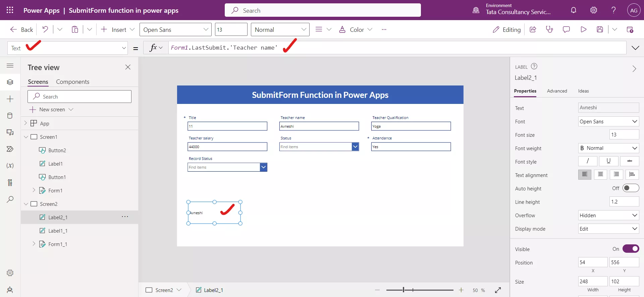644x297 pixels.
Task: Open the Advanced tools icon
Action: point(10,182)
